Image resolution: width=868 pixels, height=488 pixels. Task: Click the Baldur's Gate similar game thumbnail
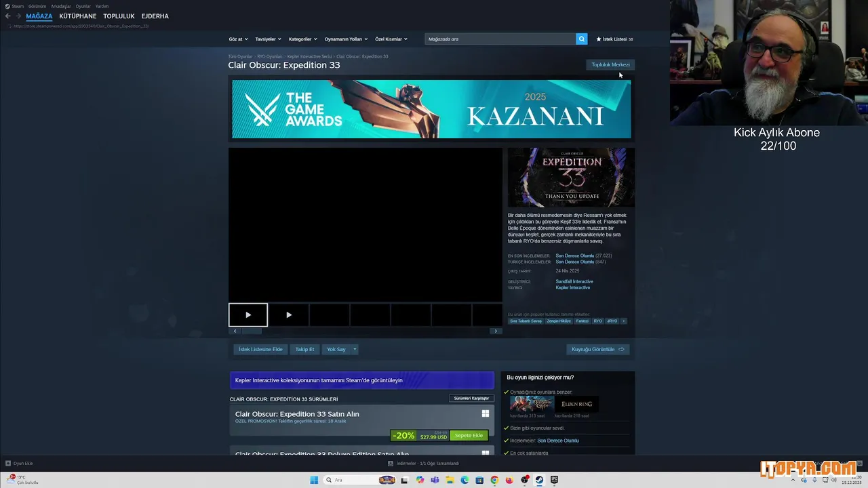click(x=532, y=404)
